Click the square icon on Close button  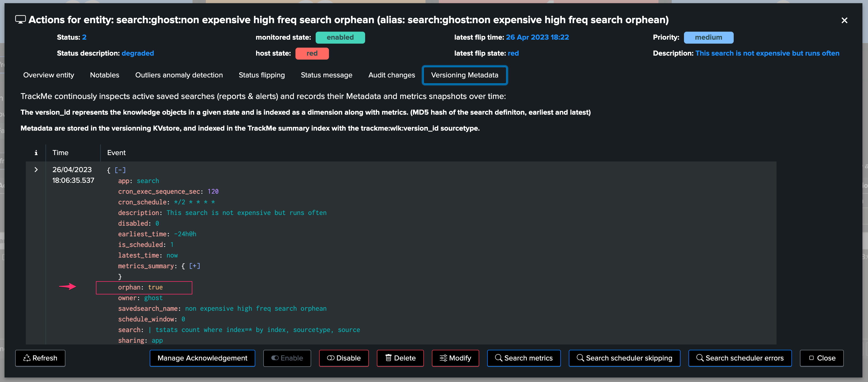811,358
